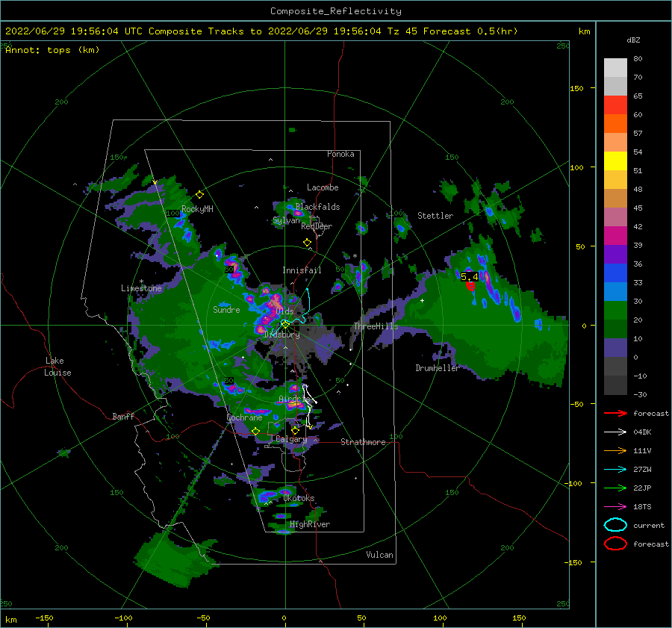The height and width of the screenshot is (628, 672).
Task: Click the Drumheller city label
Action: [x=437, y=368]
